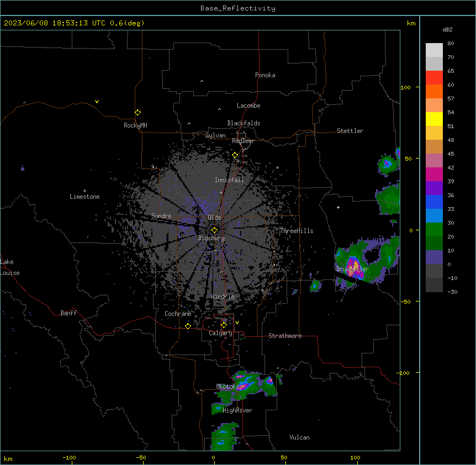Pick the royal blue 36 dBZ legend swatch

[x=434, y=202]
